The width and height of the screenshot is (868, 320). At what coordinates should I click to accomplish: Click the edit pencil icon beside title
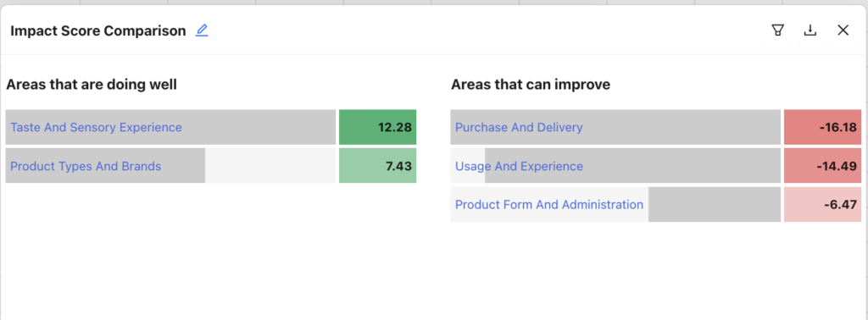tap(202, 30)
